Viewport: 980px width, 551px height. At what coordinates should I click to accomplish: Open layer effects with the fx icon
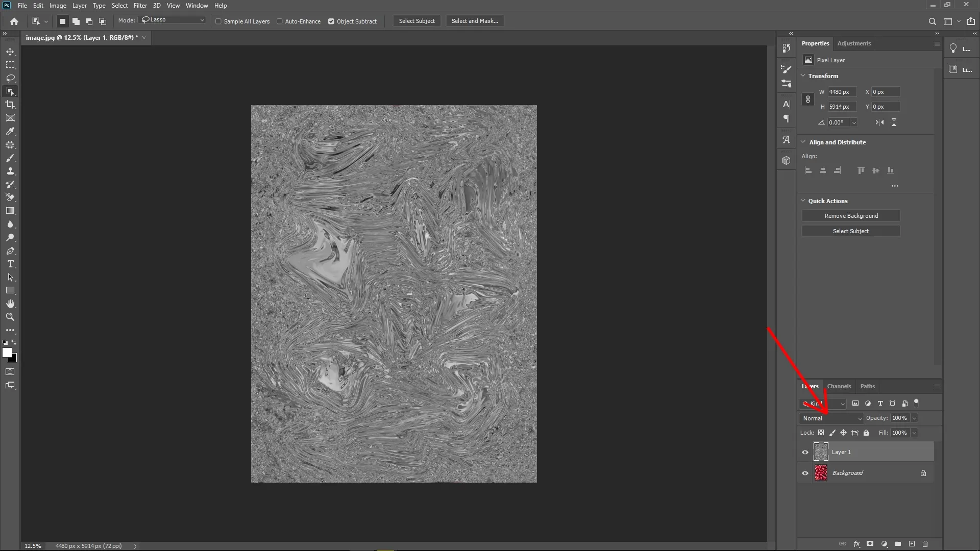tap(857, 544)
